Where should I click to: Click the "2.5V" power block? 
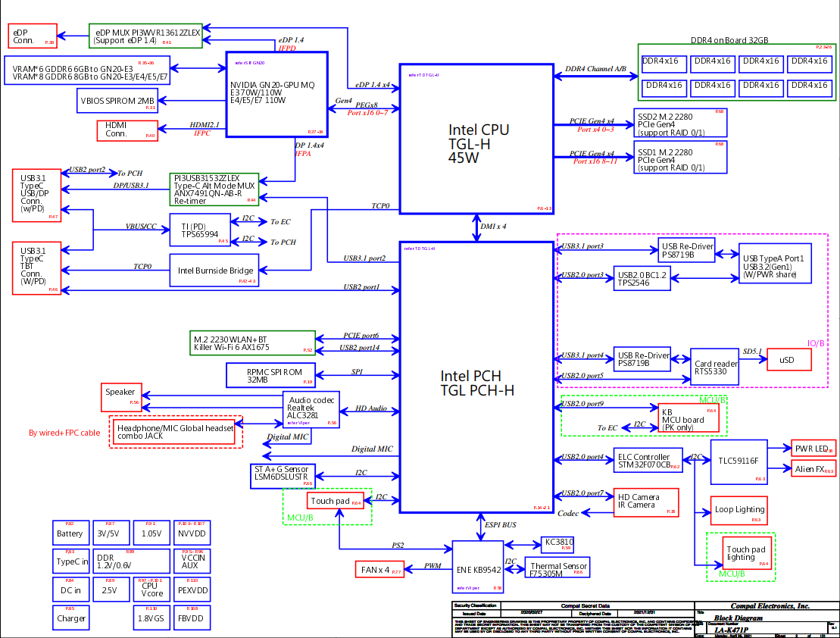click(x=111, y=590)
